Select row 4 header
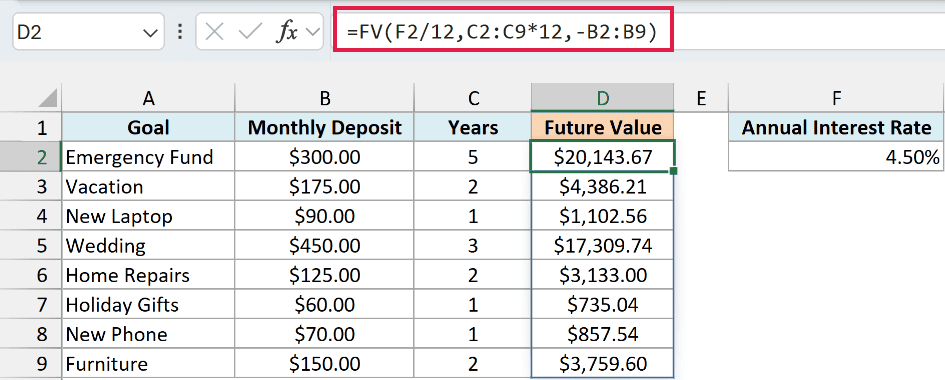The image size is (945, 380). pyautogui.click(x=30, y=216)
